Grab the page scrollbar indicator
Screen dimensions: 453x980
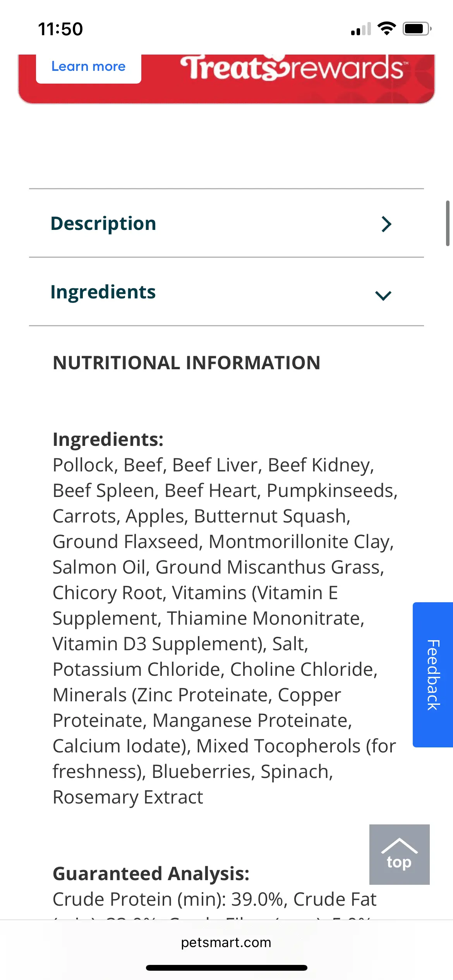tap(448, 223)
